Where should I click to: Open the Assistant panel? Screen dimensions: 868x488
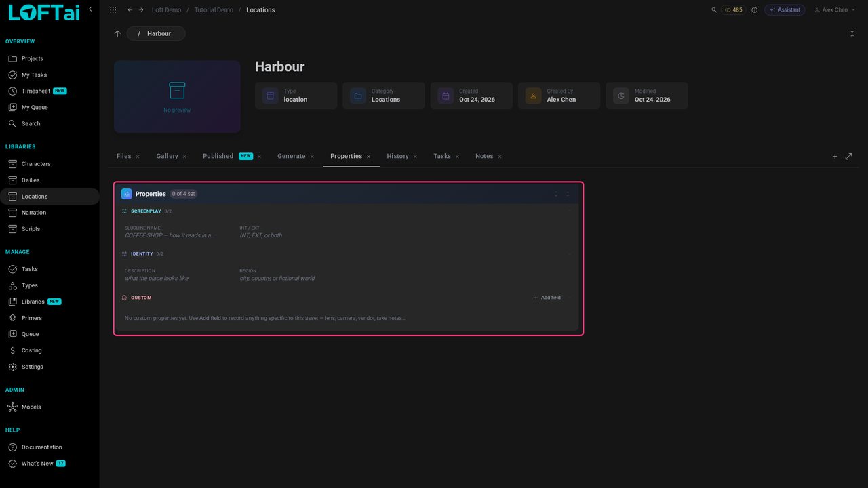[x=785, y=10]
